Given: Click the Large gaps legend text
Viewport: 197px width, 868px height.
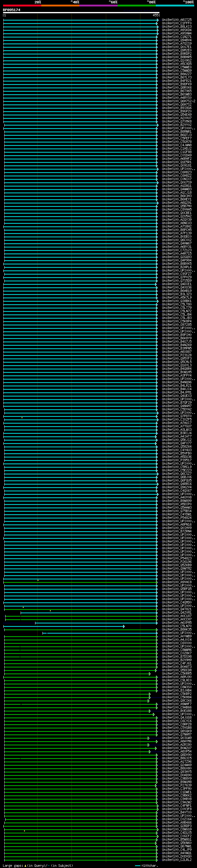Looking at the screenshot, I should [38, 866].
